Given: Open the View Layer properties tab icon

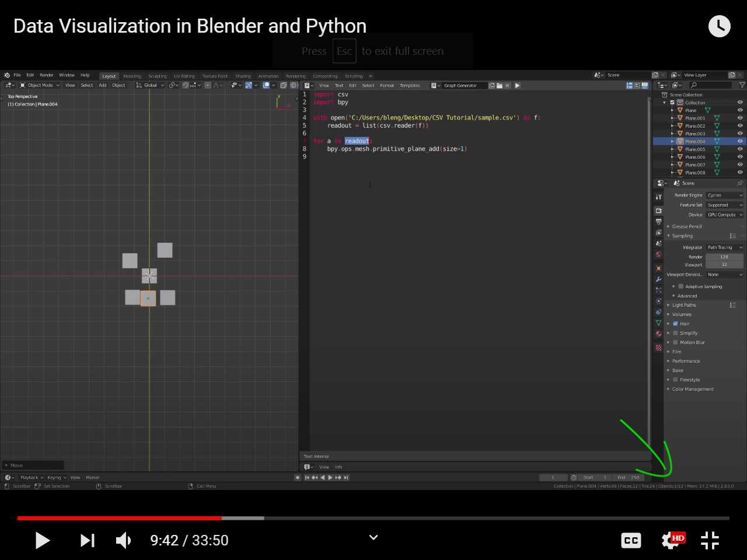Looking at the screenshot, I should click(658, 233).
